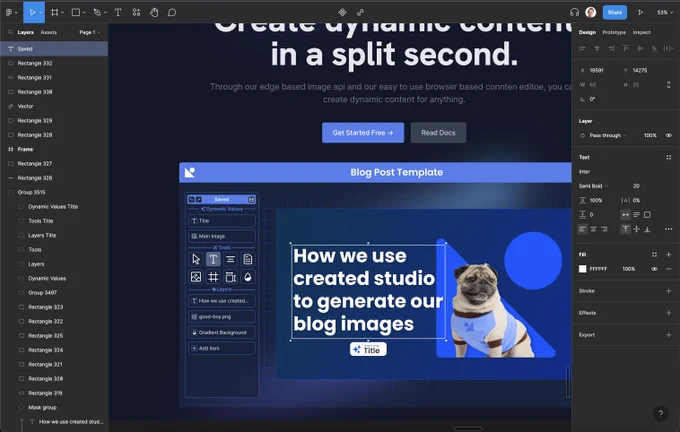Set text vertical align top

(625, 229)
